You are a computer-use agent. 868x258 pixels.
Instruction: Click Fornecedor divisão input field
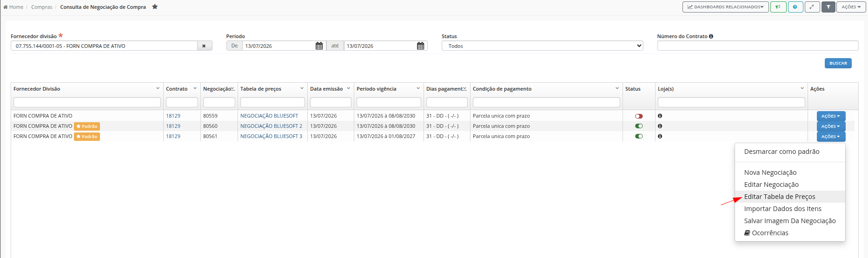pyautogui.click(x=104, y=46)
